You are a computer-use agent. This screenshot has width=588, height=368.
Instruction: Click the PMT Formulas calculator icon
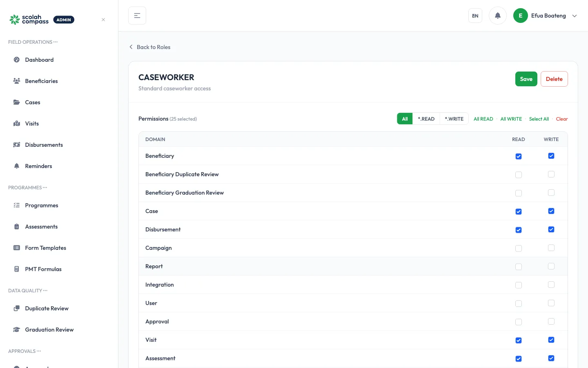[x=17, y=269]
